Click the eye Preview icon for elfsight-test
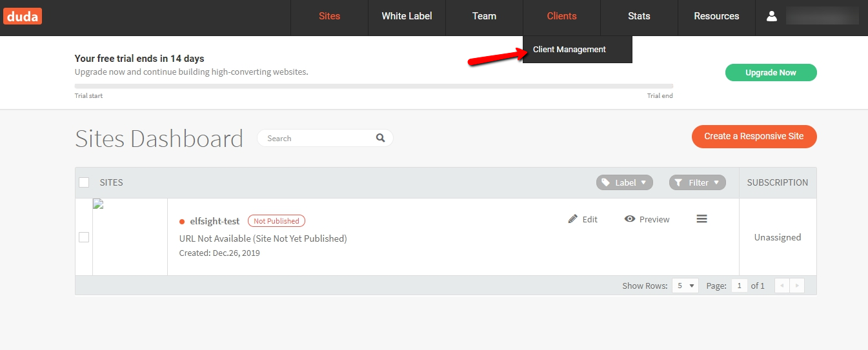 [x=630, y=219]
